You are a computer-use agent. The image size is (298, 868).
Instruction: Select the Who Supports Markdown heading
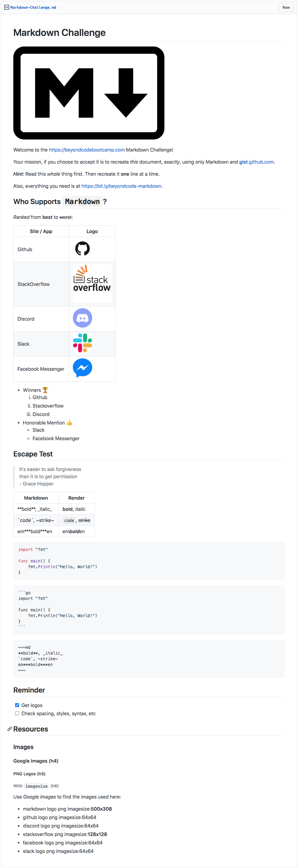point(60,201)
